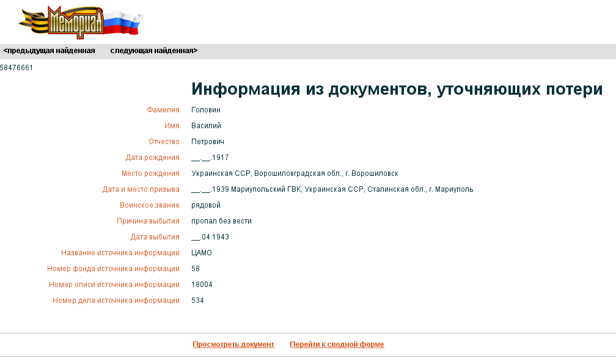Click the Номер дела источника информации label
616x364 pixels.
(x=116, y=300)
